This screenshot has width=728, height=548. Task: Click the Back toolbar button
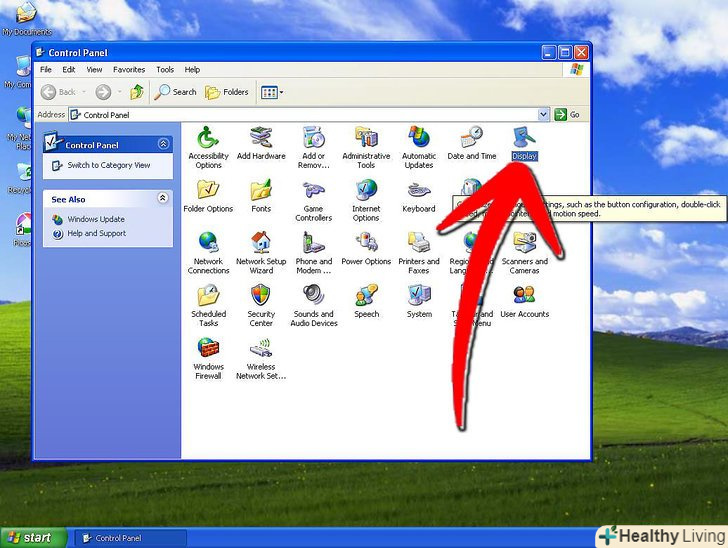coord(58,92)
